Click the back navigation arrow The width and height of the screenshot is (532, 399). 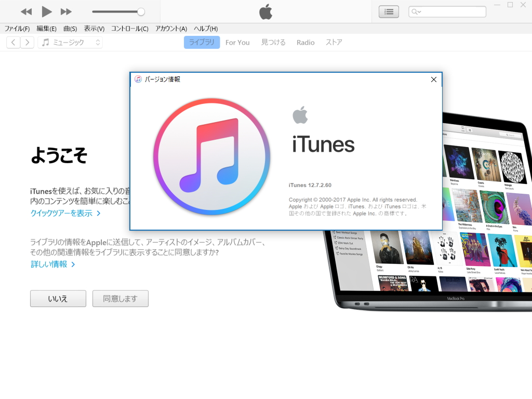[x=13, y=42]
